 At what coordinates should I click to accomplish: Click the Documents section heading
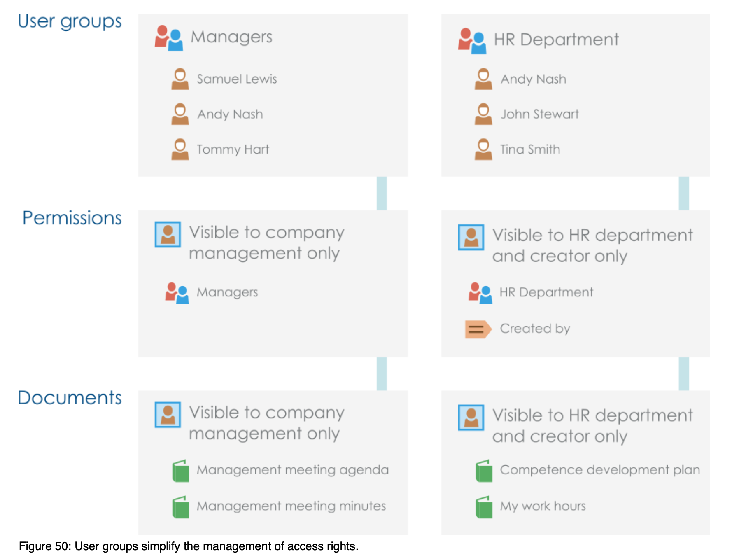pyautogui.click(x=70, y=398)
